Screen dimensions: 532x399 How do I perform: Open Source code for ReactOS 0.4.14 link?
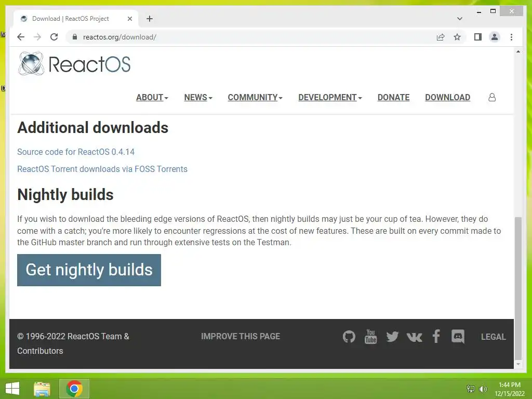[76, 152]
